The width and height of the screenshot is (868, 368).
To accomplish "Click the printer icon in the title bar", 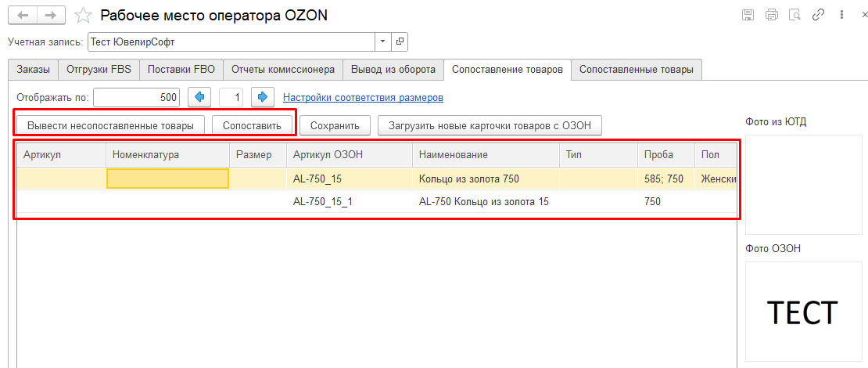I will pyautogui.click(x=772, y=15).
